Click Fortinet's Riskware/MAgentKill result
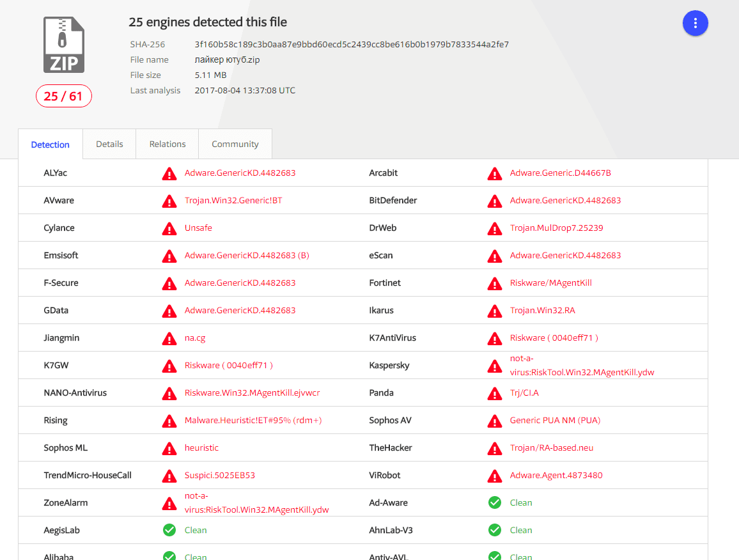 tap(550, 283)
